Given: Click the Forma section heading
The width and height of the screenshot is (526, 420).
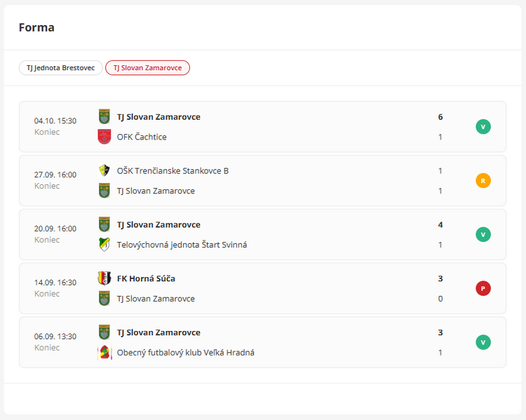Looking at the screenshot, I should [x=36, y=28].
